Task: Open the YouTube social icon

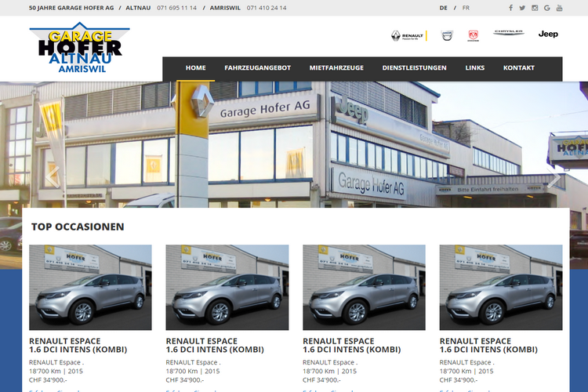Action: (x=559, y=8)
